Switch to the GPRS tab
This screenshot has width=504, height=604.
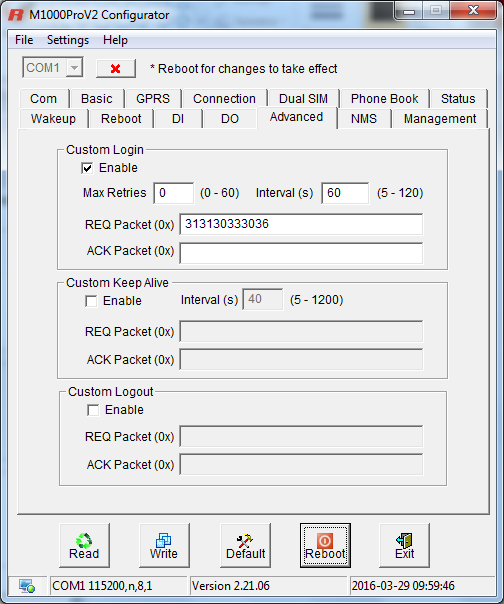[153, 99]
